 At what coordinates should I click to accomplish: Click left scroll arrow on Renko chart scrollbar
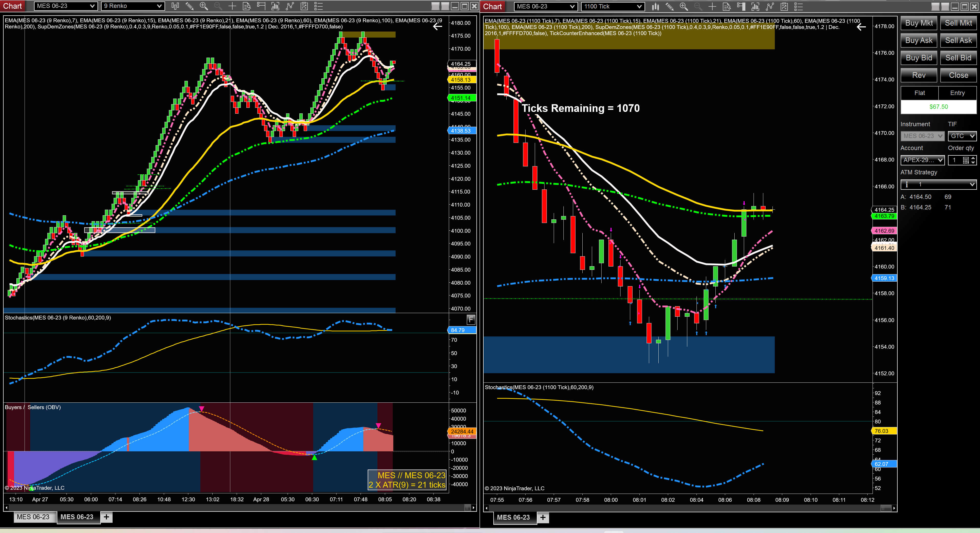[6, 507]
